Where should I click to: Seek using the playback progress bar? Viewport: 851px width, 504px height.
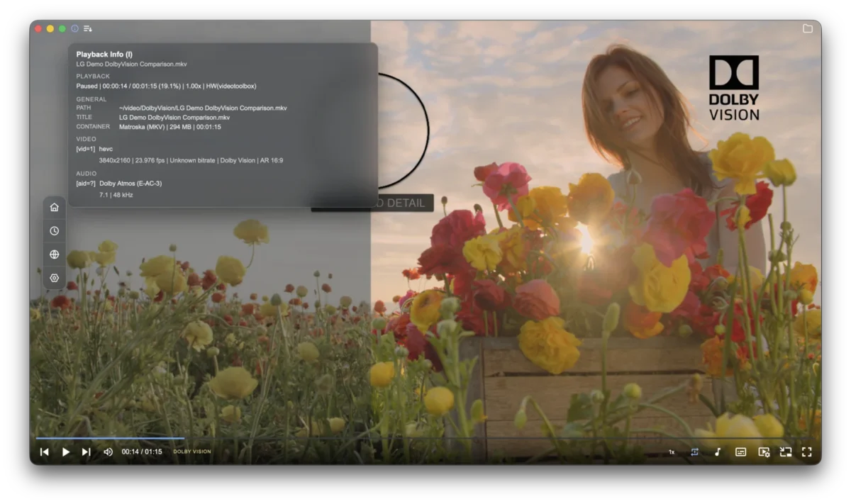424,438
